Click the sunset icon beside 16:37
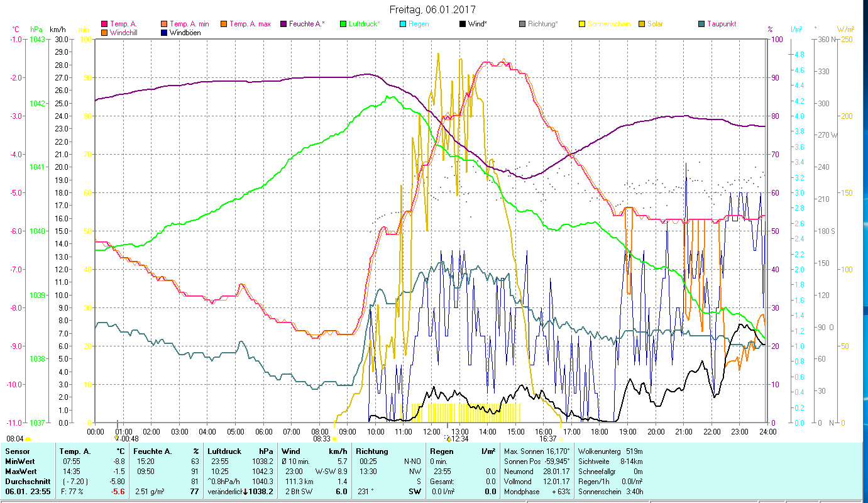Image resolution: width=868 pixels, height=503 pixels. (x=561, y=439)
